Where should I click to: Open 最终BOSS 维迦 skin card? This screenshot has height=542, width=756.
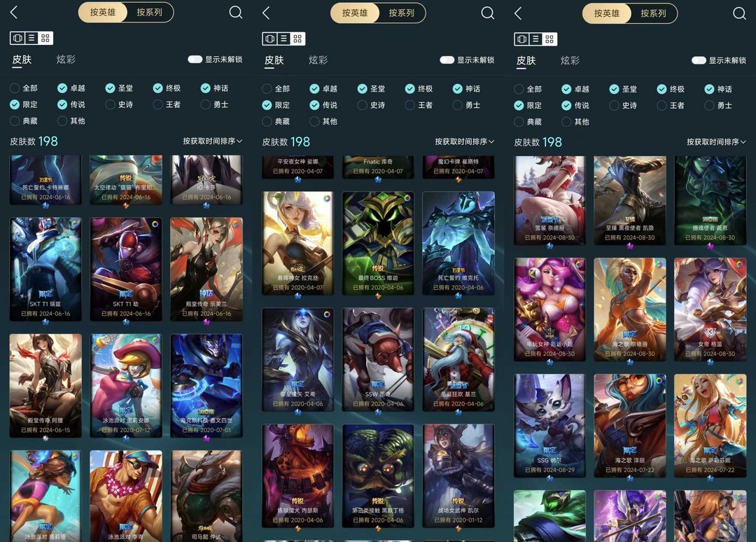[x=378, y=243]
